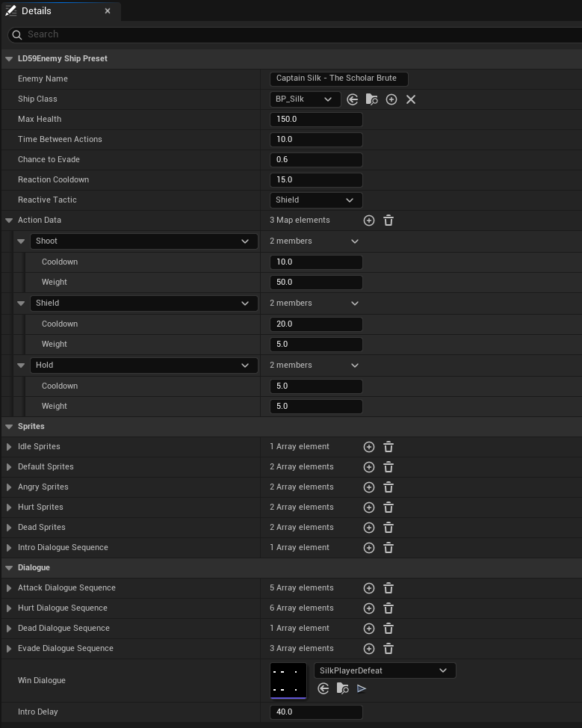Edit Time Between Actions value
582x728 pixels.
coord(316,139)
